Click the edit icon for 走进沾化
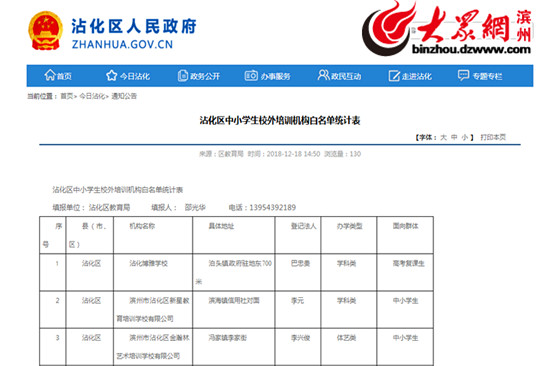The width and height of the screenshot is (550, 366). [x=394, y=76]
